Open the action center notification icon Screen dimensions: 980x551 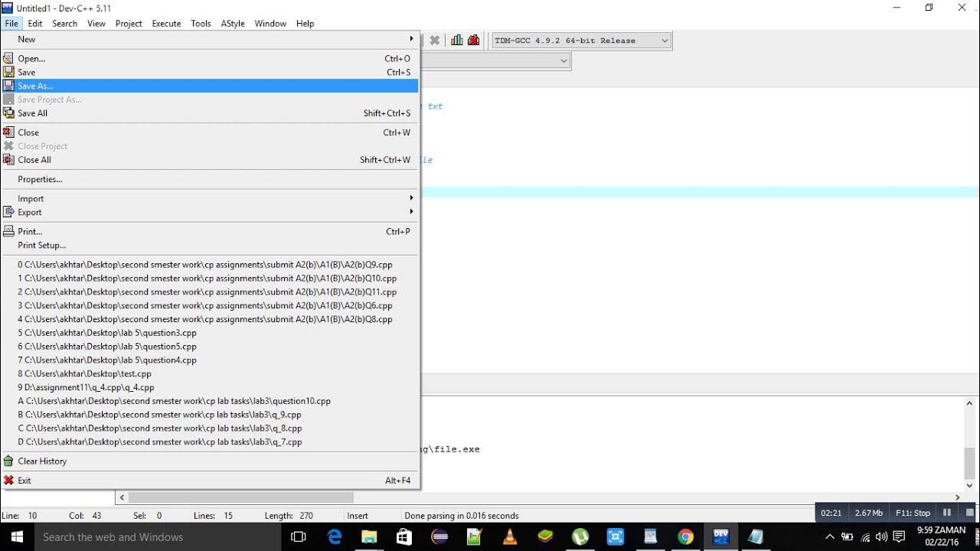point(900,536)
